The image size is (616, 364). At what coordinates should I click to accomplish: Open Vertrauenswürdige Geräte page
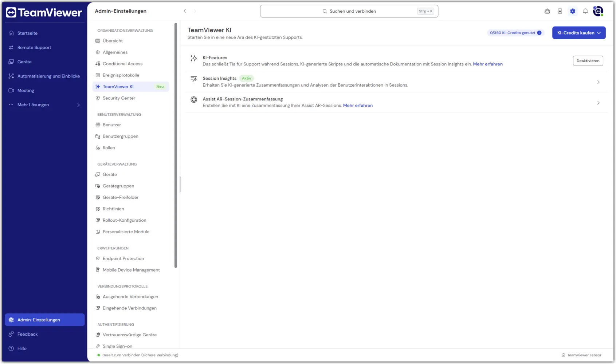(x=131, y=335)
